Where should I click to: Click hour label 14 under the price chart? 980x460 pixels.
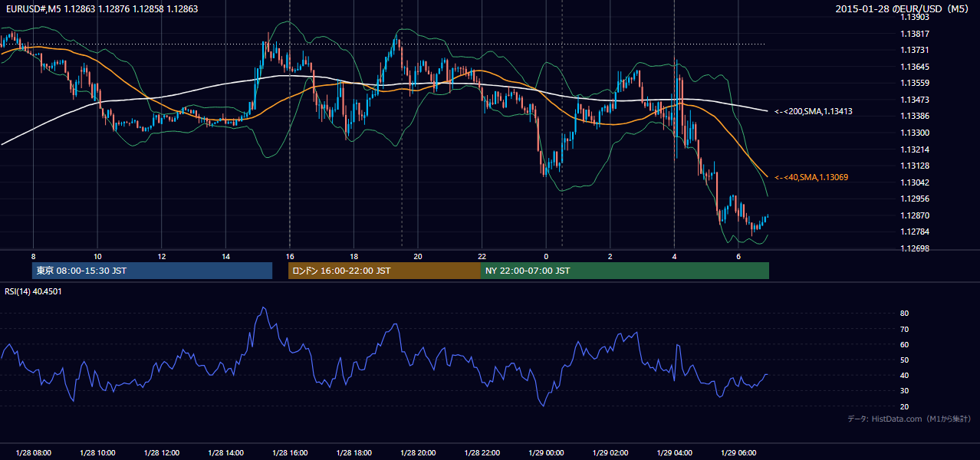[x=225, y=256]
